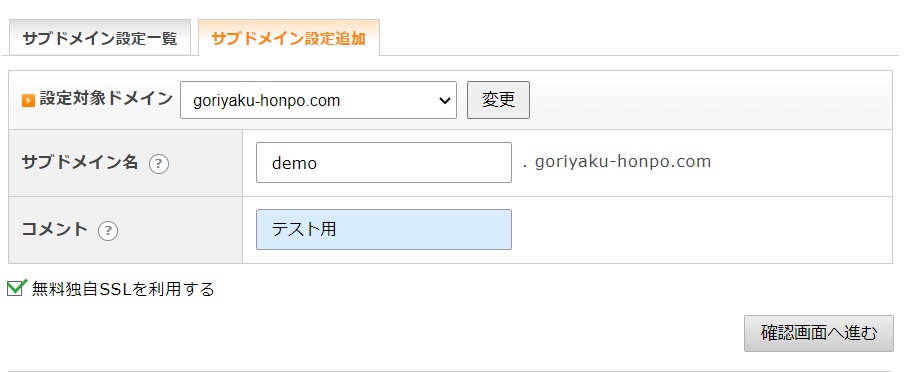Click the 設定対象ドメイン label text

(106, 99)
